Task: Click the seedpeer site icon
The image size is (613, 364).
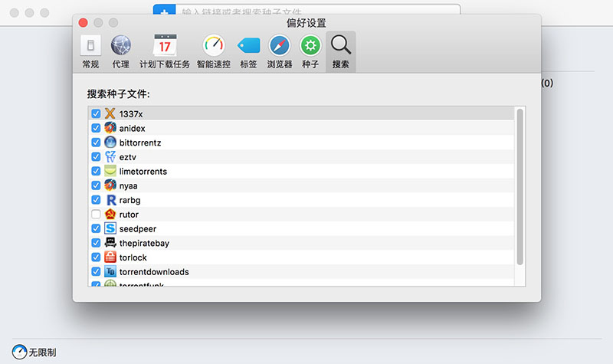Action: 110,228
